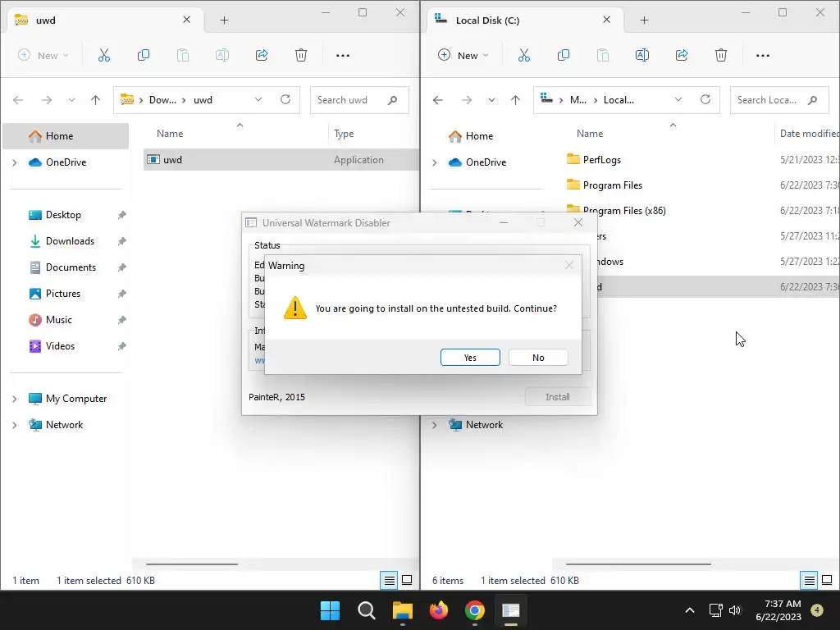Expand Network in Local Disk window sidebar
Screen dimensions: 840x630
click(435, 425)
